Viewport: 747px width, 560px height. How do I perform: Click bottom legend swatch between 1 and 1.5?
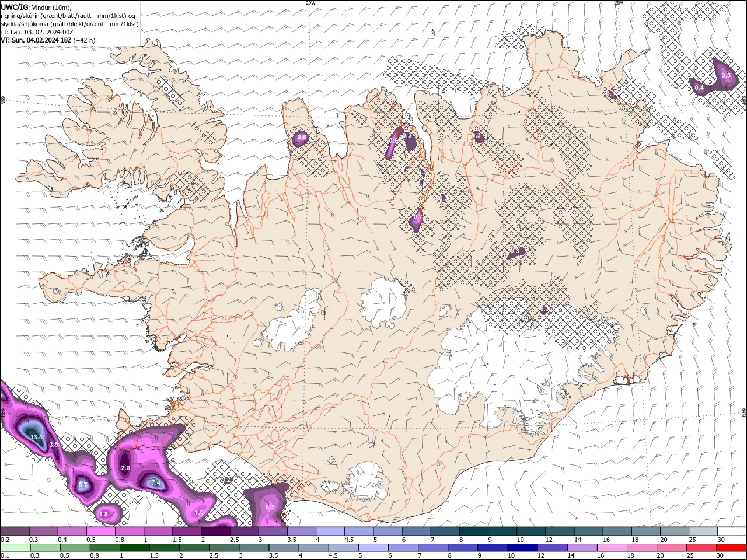pyautogui.click(x=134, y=548)
